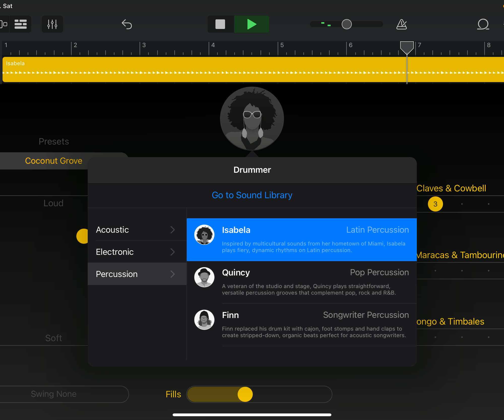Click bar 5 on the timeline ruler
Image resolution: width=504 pixels, height=420 pixels.
282,45
